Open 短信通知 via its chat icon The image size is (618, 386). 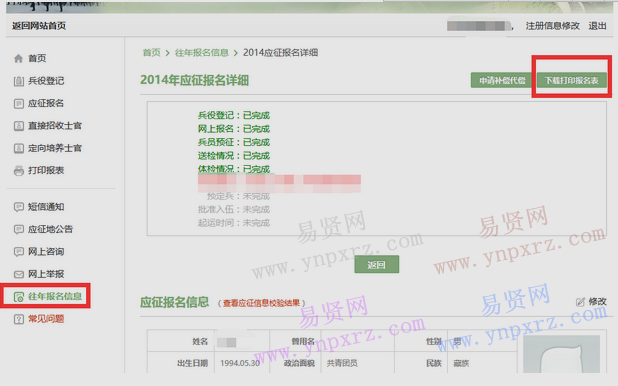(x=19, y=207)
